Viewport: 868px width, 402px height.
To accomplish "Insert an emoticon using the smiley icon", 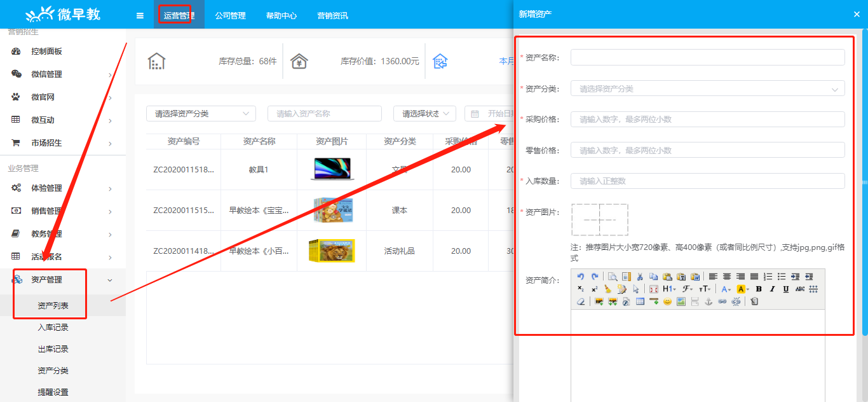I will pos(667,301).
